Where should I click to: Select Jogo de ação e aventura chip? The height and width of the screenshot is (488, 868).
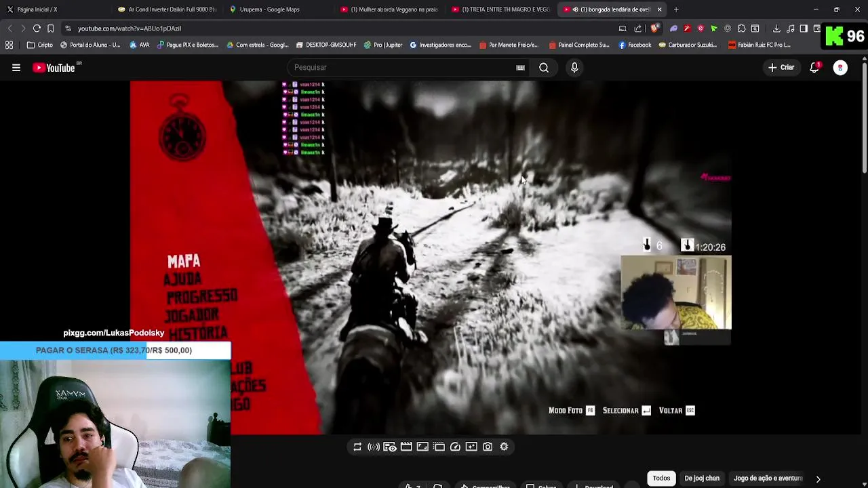click(x=768, y=478)
